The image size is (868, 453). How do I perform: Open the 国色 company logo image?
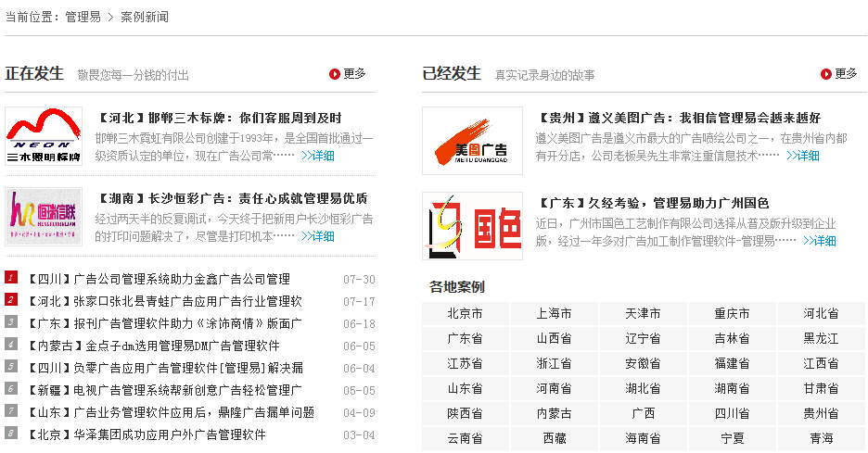pos(472,225)
